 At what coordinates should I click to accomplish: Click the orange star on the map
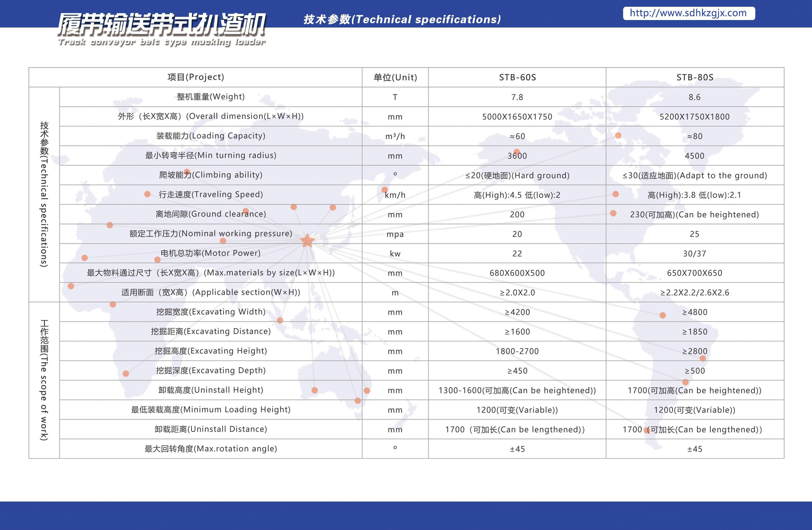[x=307, y=241]
